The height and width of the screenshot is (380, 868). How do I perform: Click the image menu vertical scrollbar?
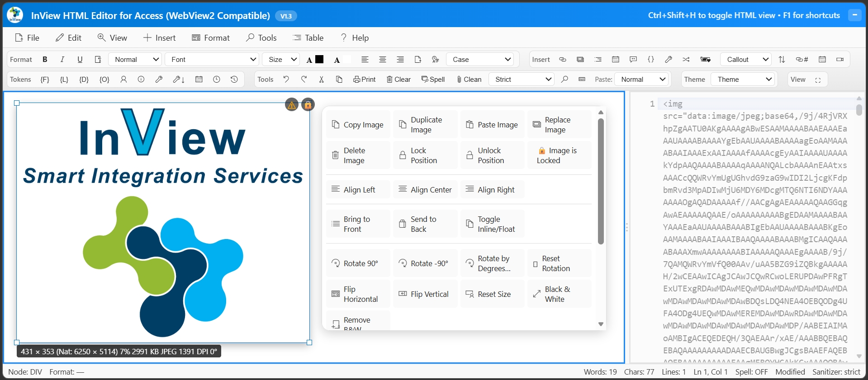[601, 181]
